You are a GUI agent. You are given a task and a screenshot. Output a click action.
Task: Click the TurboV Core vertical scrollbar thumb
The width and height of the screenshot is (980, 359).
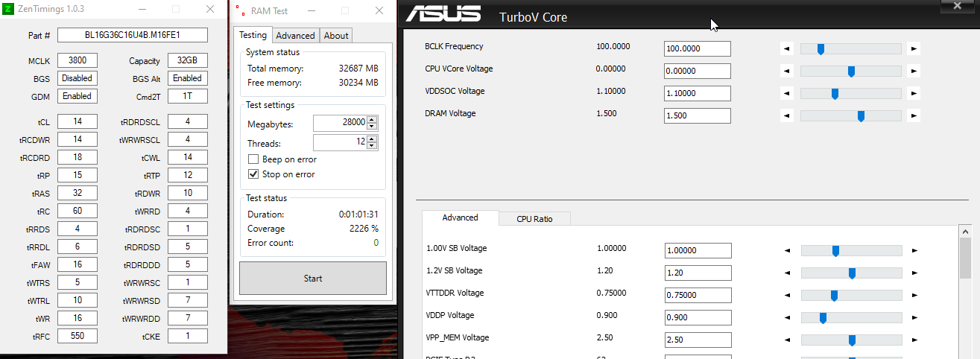coord(965,258)
